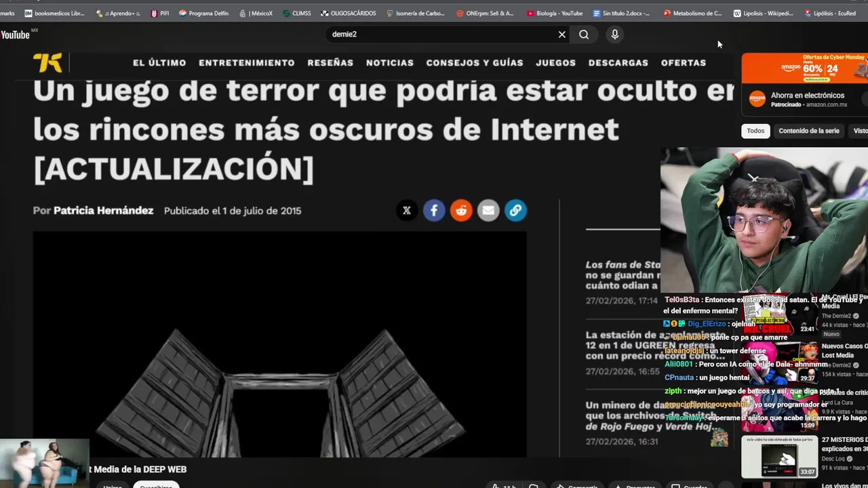Share the article on Facebook
The height and width of the screenshot is (488, 868).
(434, 210)
